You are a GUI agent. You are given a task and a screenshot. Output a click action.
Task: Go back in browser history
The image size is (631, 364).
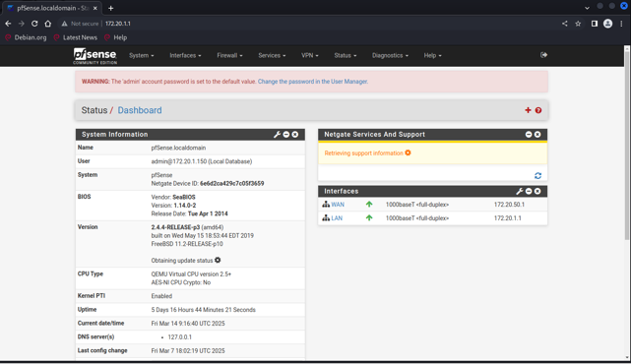[x=8, y=24]
